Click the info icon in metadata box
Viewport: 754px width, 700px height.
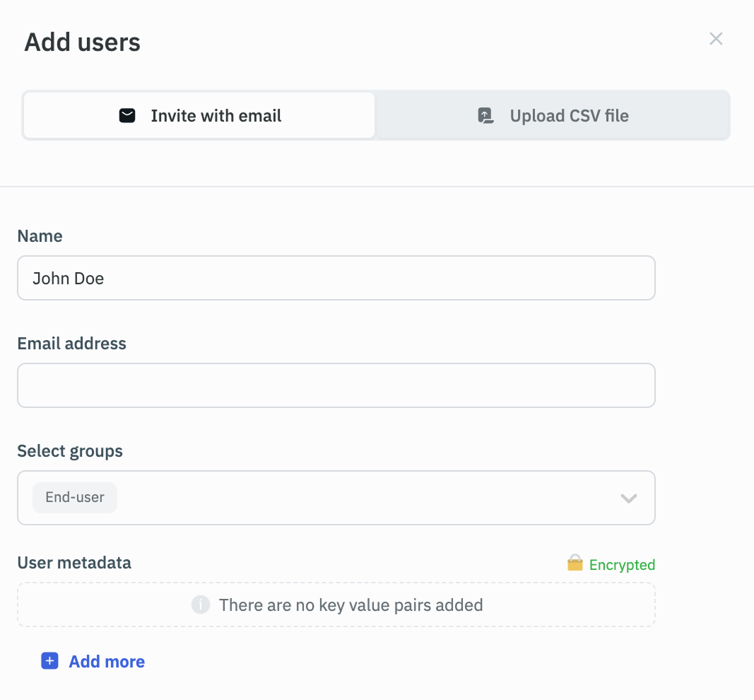pyautogui.click(x=201, y=605)
